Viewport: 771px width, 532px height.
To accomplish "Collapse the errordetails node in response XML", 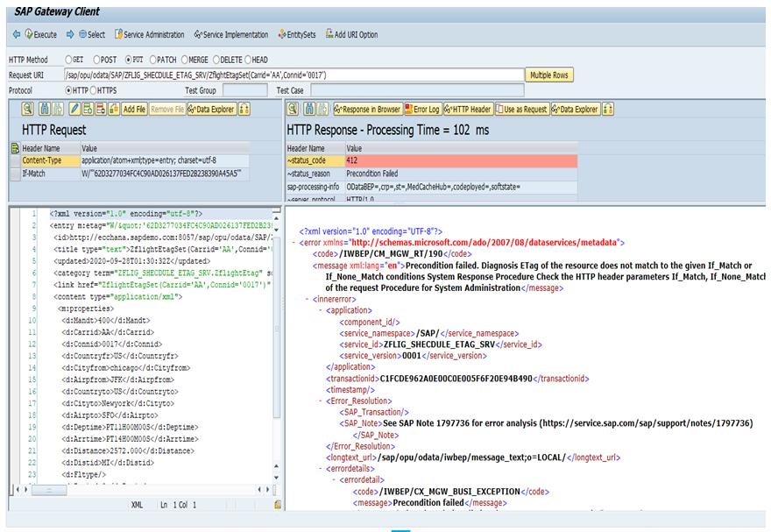I will (x=321, y=469).
